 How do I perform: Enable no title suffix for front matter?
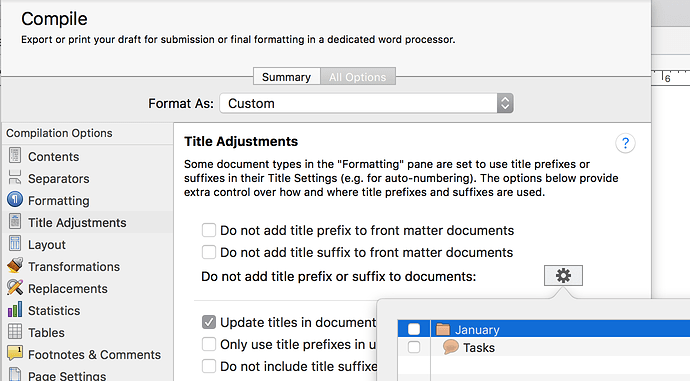pyautogui.click(x=209, y=252)
